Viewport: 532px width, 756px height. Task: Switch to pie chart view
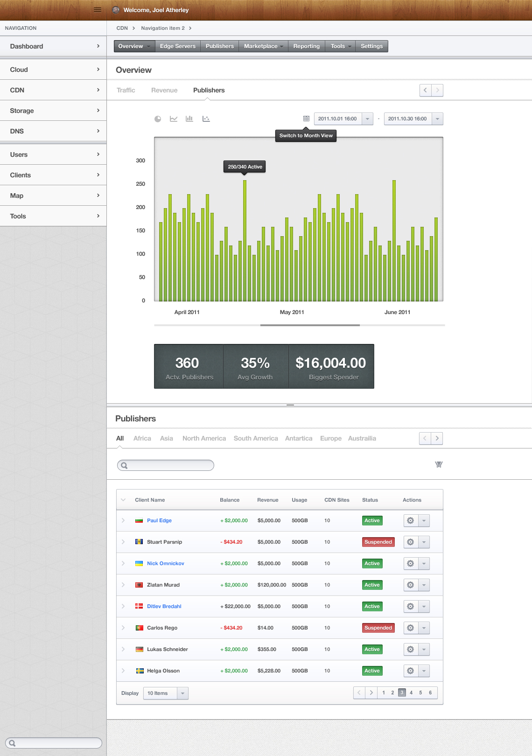(x=158, y=119)
